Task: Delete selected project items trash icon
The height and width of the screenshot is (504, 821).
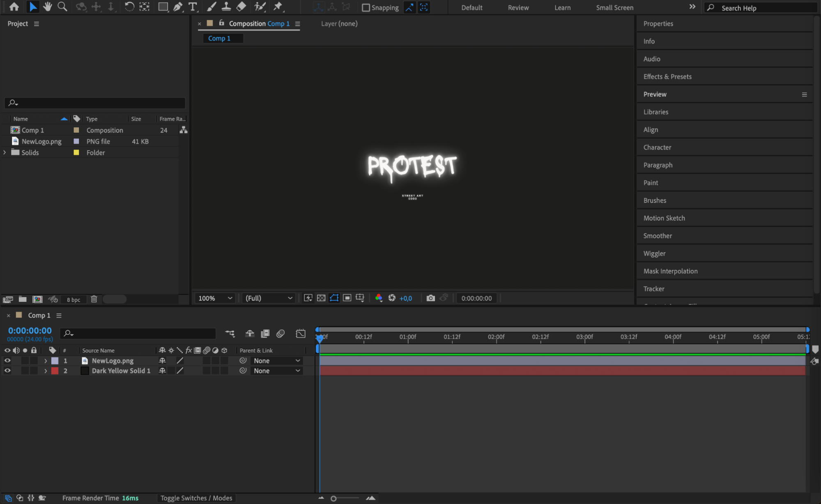Action: point(94,299)
